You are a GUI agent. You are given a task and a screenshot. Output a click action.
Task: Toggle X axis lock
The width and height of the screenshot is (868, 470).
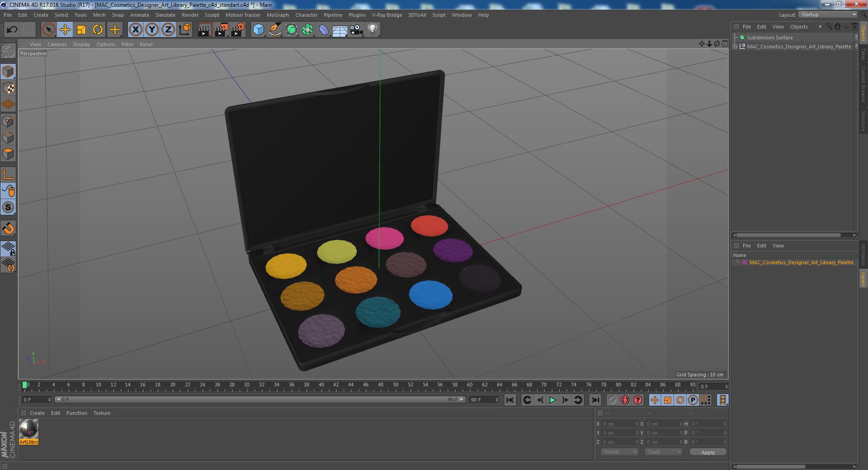point(135,30)
